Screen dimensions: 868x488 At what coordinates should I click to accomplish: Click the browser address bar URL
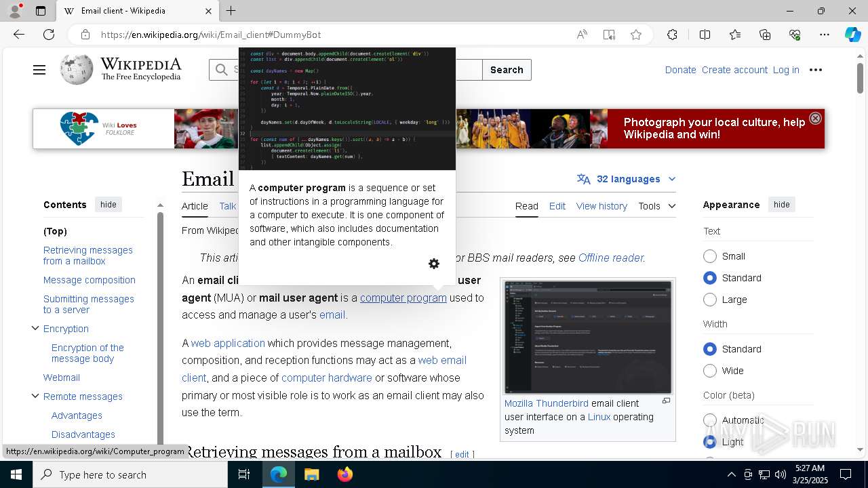pyautogui.click(x=211, y=35)
